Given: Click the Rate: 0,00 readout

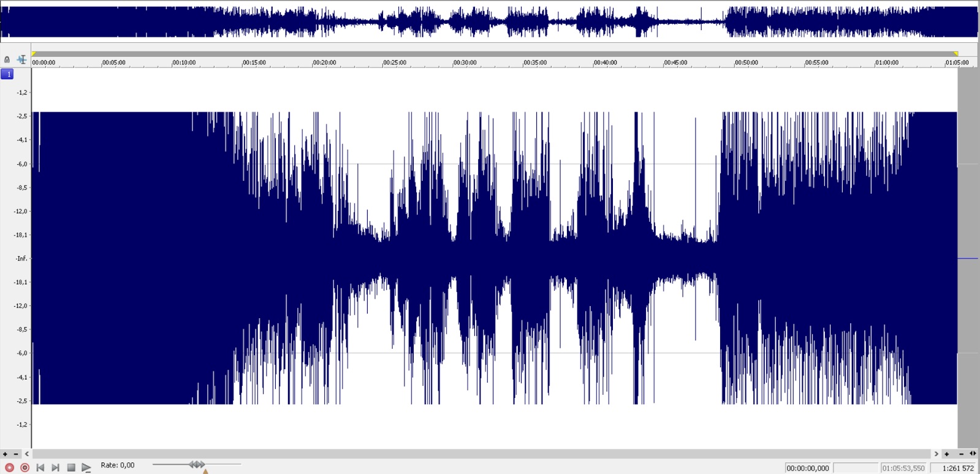Looking at the screenshot, I should point(118,465).
